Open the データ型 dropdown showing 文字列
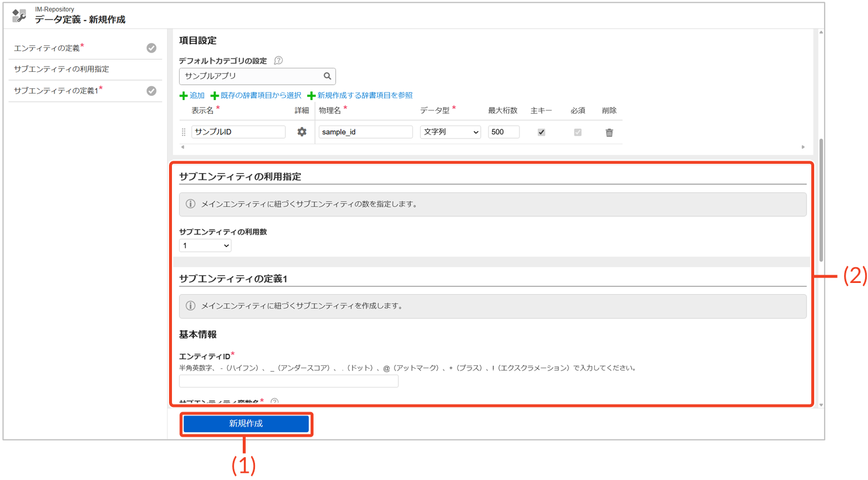 point(450,132)
